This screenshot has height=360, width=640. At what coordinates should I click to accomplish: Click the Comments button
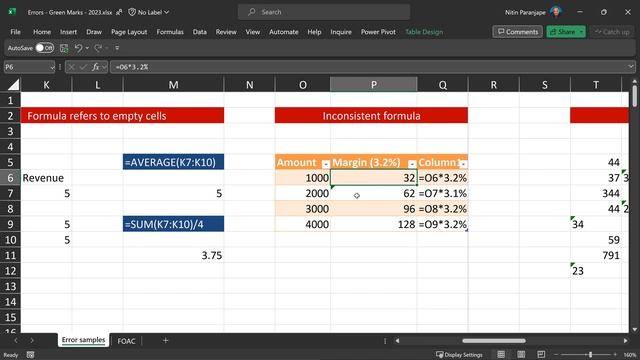[x=518, y=32]
